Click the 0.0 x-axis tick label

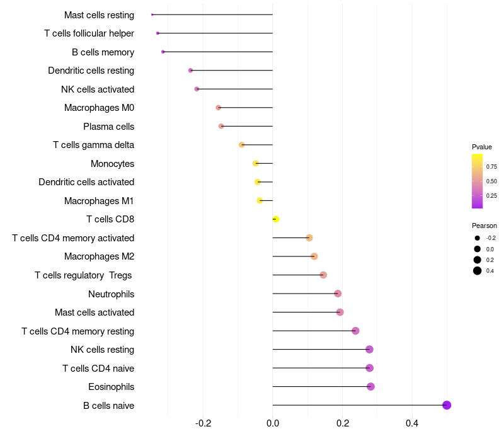(273, 423)
